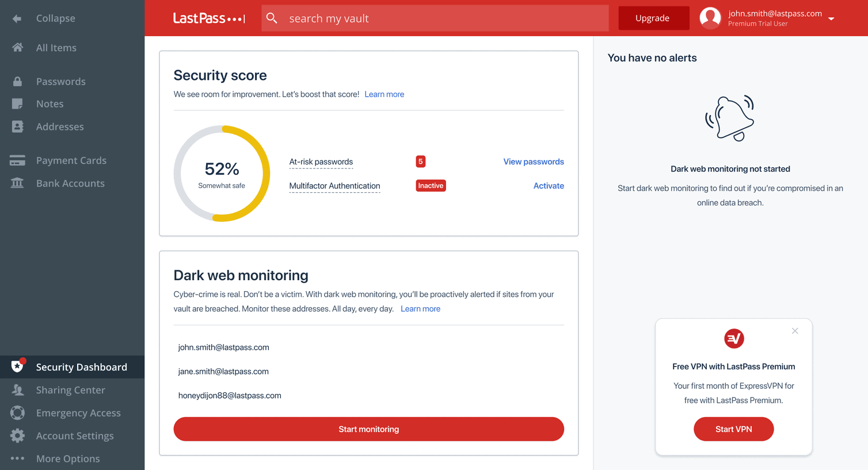
Task: Expand the account dropdown chevron
Action: point(831,18)
